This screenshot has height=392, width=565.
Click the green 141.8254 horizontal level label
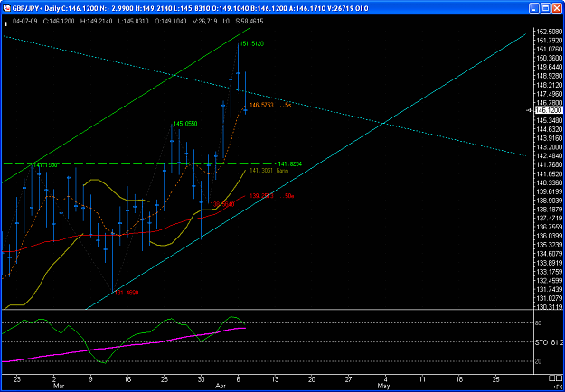[x=290, y=164]
